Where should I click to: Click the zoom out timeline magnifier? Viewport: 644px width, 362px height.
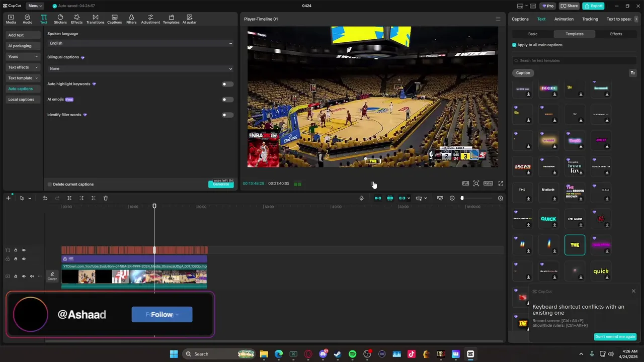(x=452, y=198)
